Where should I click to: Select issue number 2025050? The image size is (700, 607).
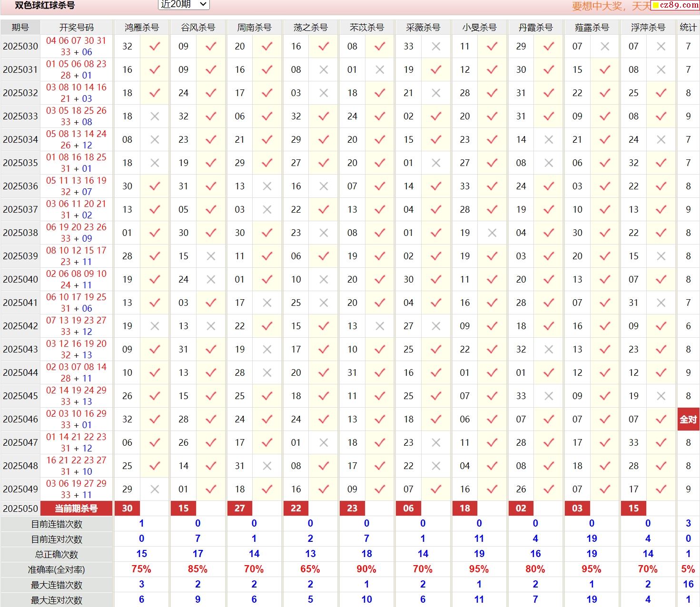(x=20, y=509)
